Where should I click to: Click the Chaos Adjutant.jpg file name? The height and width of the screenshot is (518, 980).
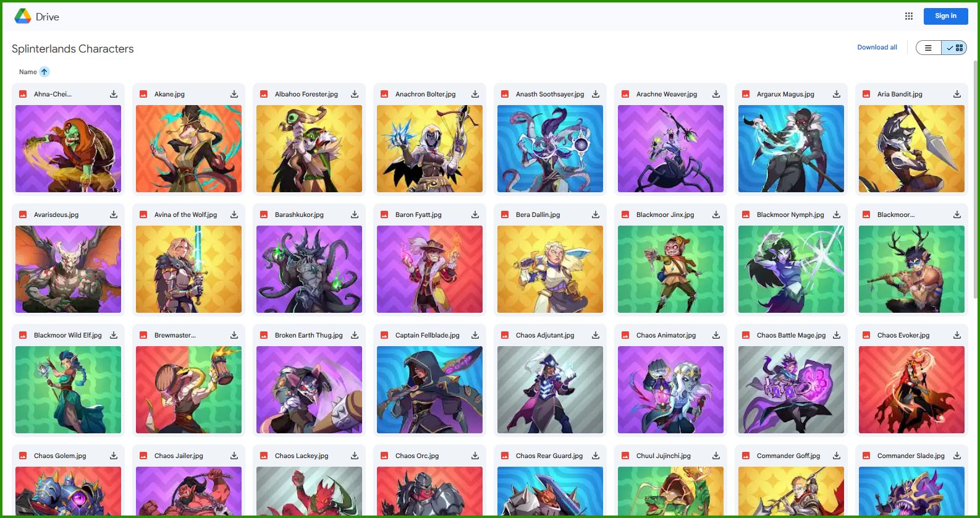[545, 335]
